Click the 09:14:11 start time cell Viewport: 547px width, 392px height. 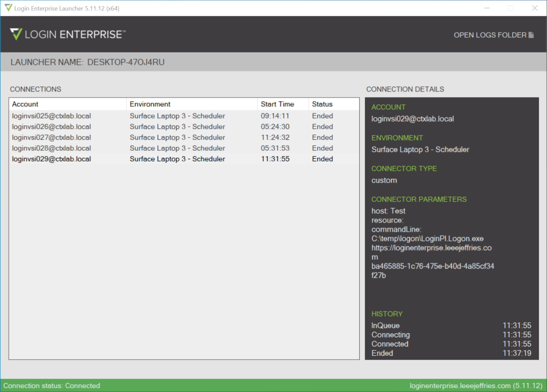275,116
